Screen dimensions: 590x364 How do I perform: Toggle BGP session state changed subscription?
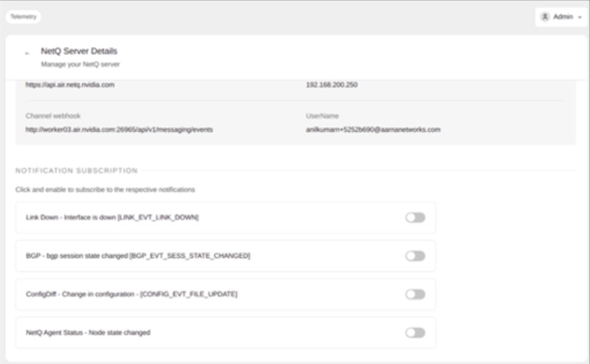(x=415, y=256)
